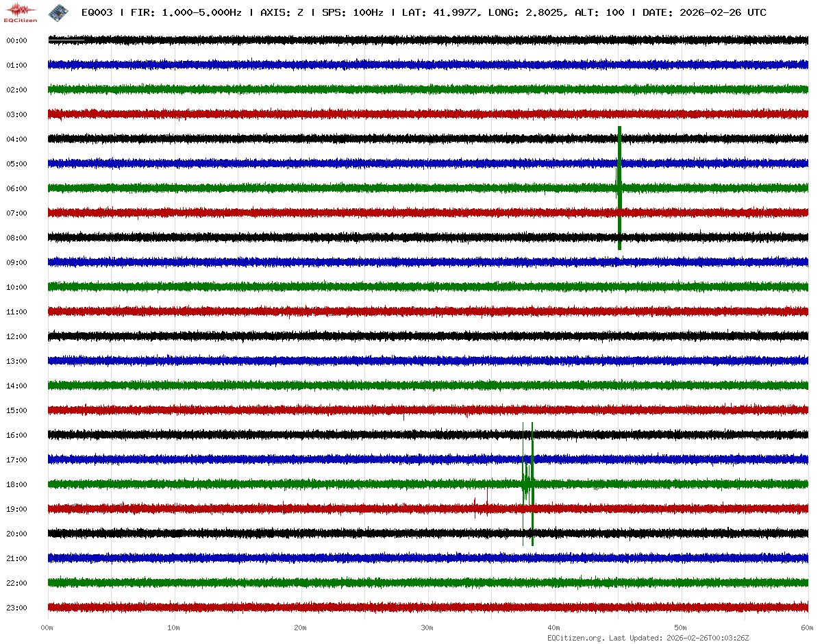Click the green spike cluster on 18:00 trace
The height and width of the screenshot is (644, 822).
tap(528, 484)
